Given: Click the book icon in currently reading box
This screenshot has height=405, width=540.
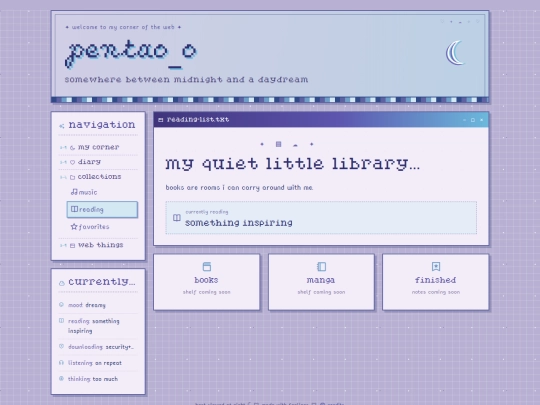Looking at the screenshot, I should point(177,218).
